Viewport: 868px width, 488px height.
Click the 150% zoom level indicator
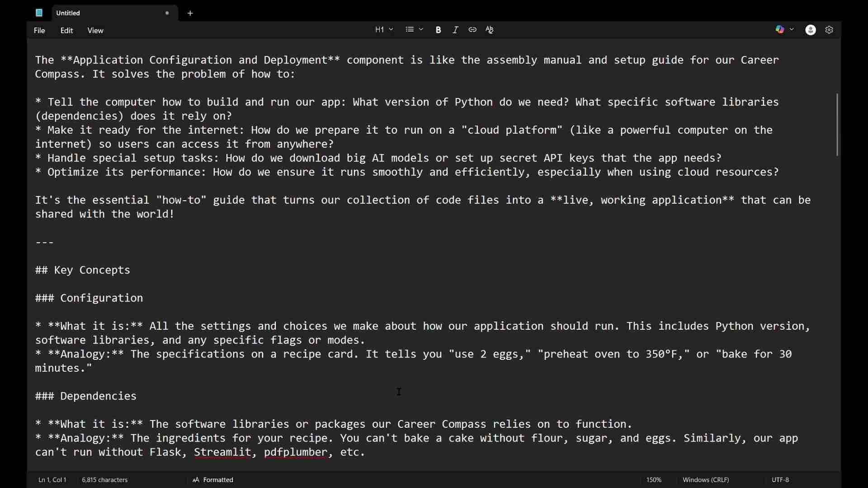coord(654,480)
